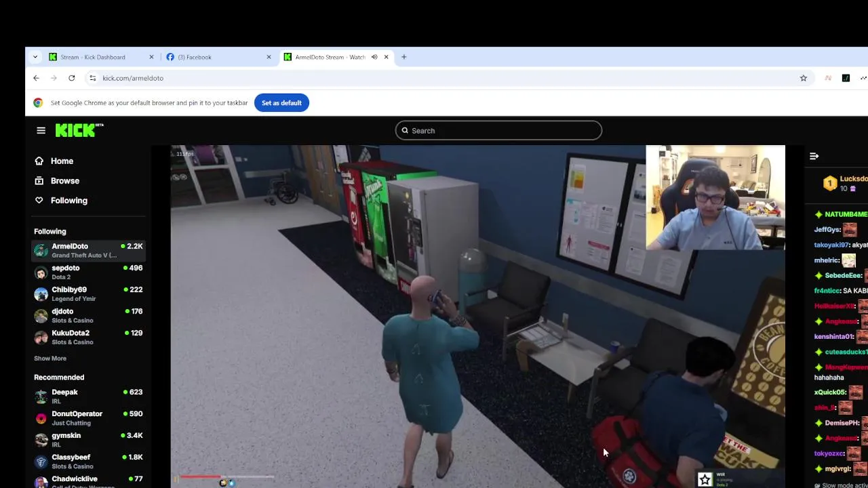Open Chrome tab search dropdown

(35, 58)
